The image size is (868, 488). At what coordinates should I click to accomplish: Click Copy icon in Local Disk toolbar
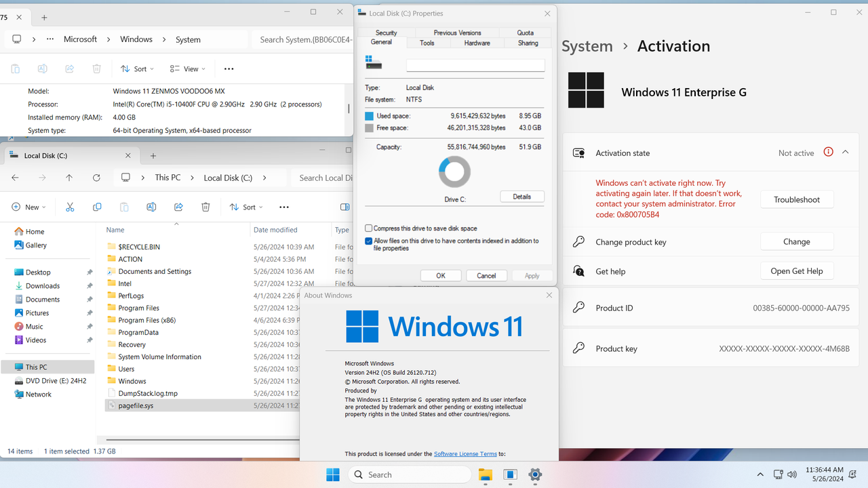[x=97, y=207]
